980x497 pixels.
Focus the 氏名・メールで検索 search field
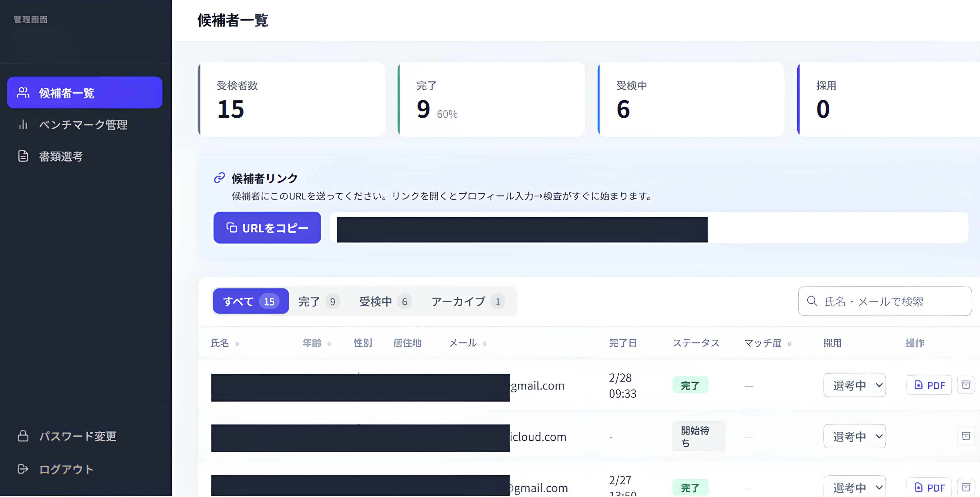(x=890, y=302)
